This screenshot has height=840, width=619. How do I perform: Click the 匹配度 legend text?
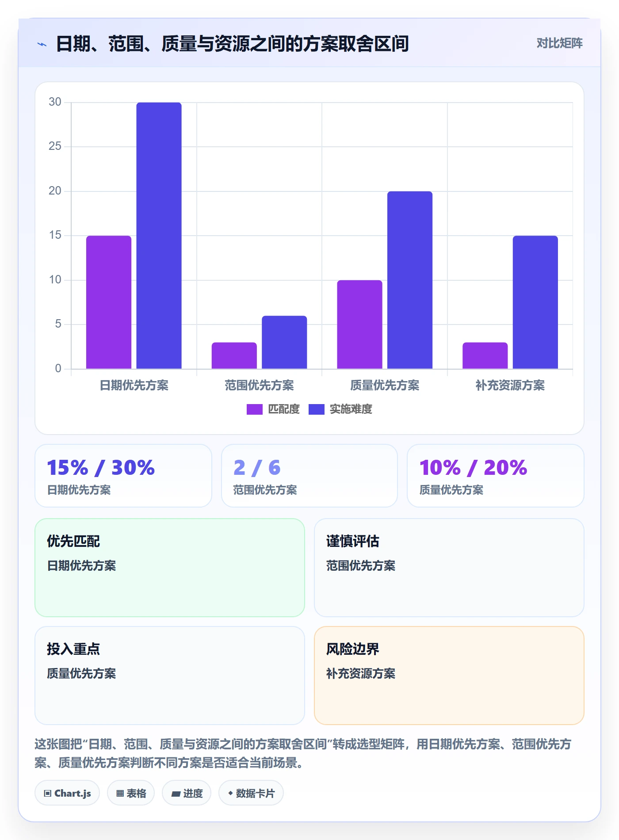(x=284, y=409)
